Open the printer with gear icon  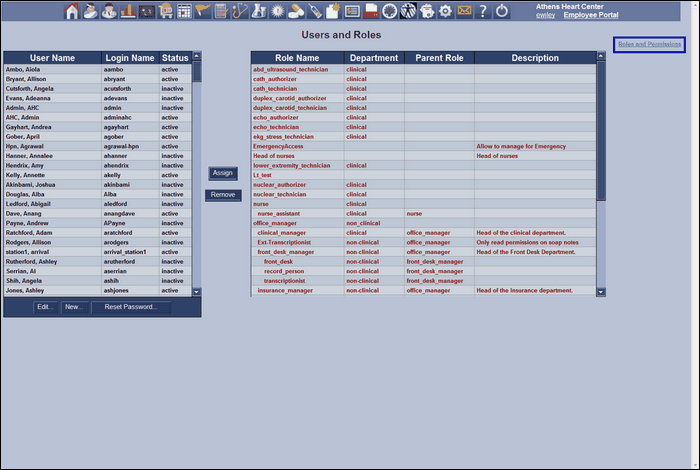pyautogui.click(x=427, y=11)
